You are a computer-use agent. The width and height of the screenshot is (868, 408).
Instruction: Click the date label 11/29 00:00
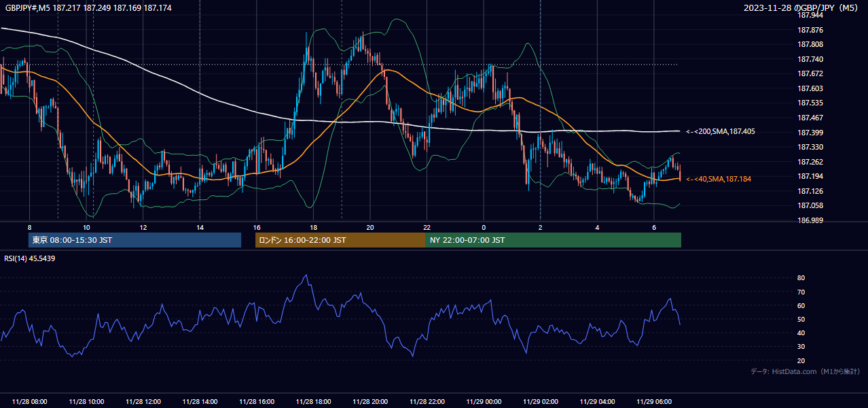click(x=484, y=402)
